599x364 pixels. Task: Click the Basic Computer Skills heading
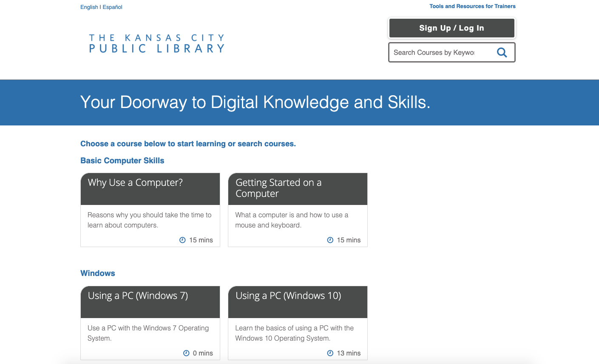point(122,161)
